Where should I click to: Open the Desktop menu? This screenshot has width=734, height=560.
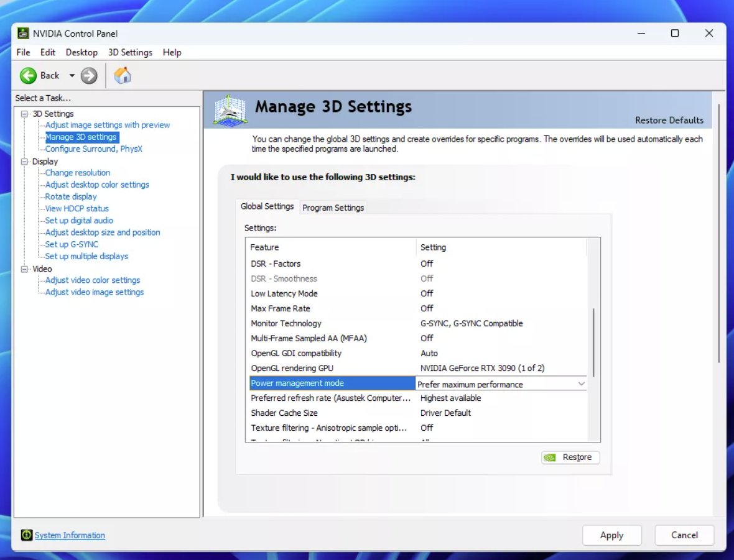(81, 52)
